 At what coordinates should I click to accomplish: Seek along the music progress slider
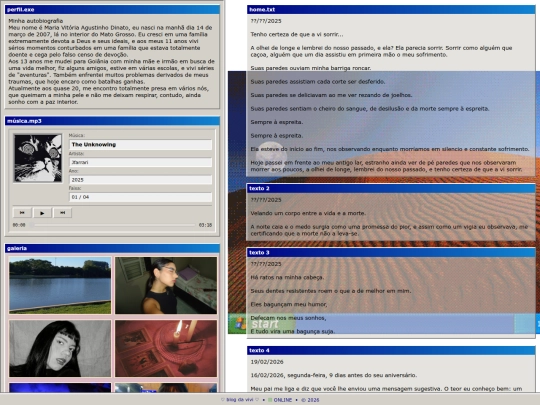click(x=113, y=225)
